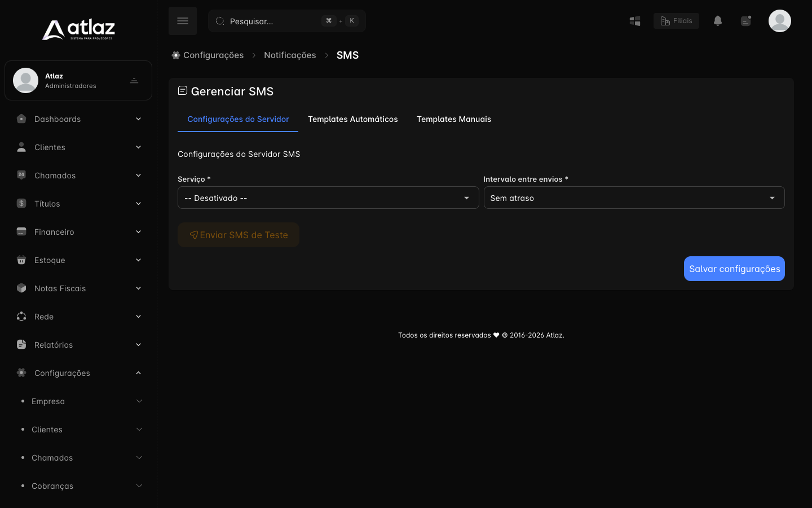Click the Notas Fiscais menu item

click(x=78, y=288)
